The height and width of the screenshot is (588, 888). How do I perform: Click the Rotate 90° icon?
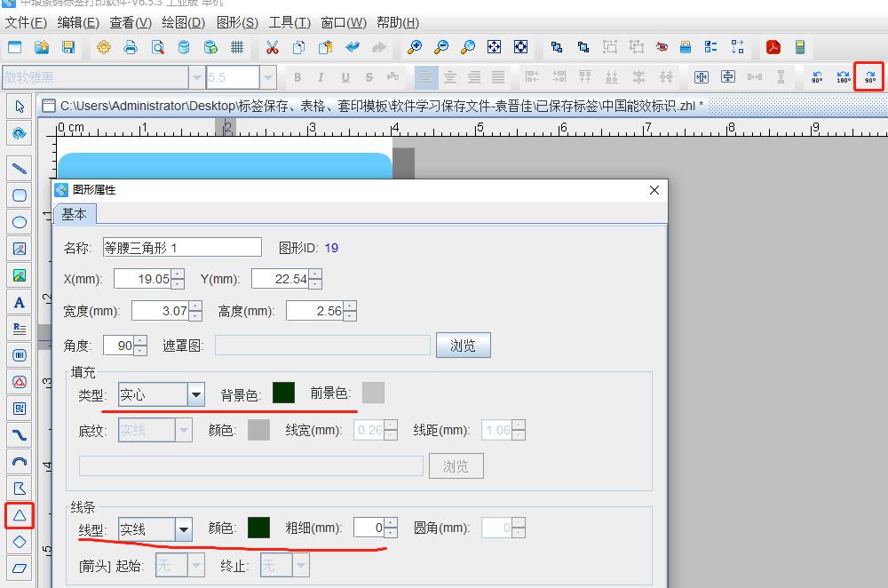(868, 77)
